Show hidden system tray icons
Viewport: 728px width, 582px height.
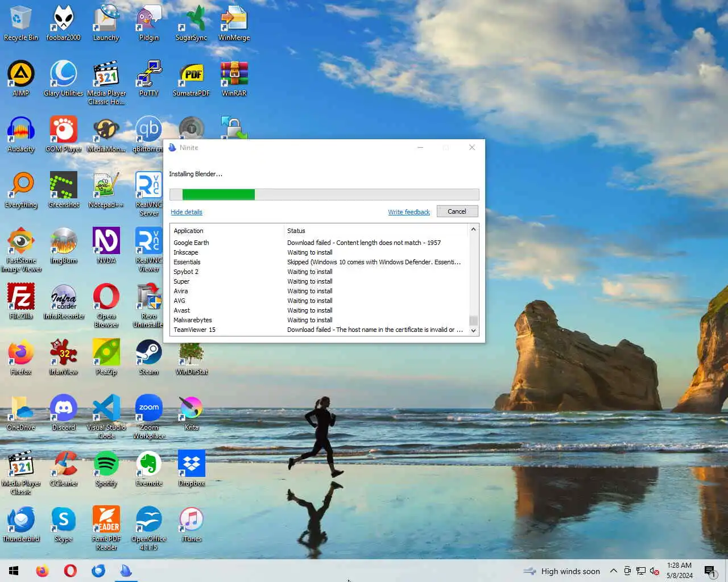coord(613,571)
